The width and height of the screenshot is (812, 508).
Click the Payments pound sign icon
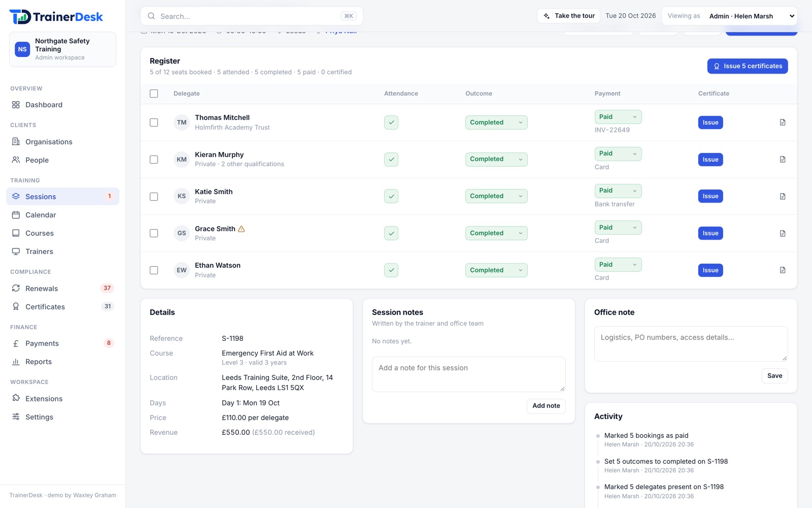pos(16,343)
